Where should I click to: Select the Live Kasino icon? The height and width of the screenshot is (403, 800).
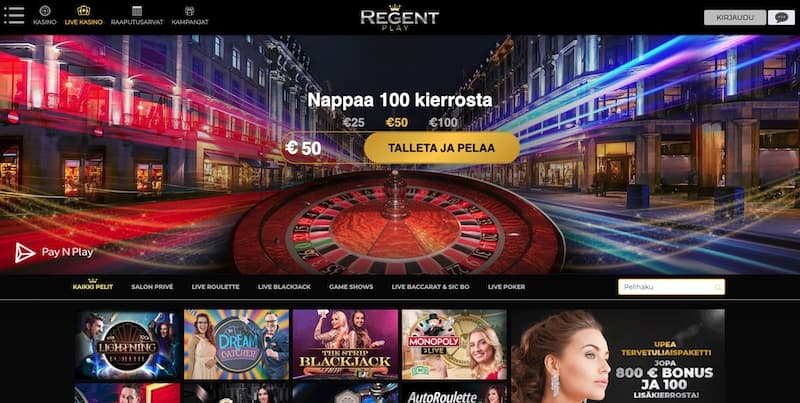84,10
